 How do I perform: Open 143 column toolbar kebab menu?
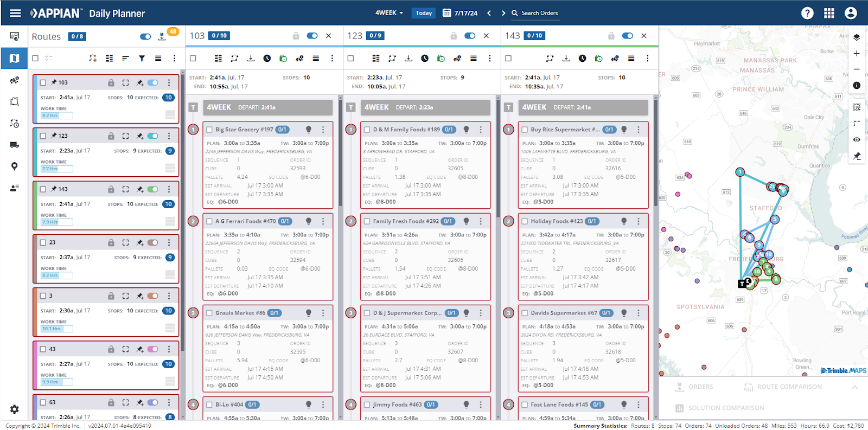click(647, 58)
